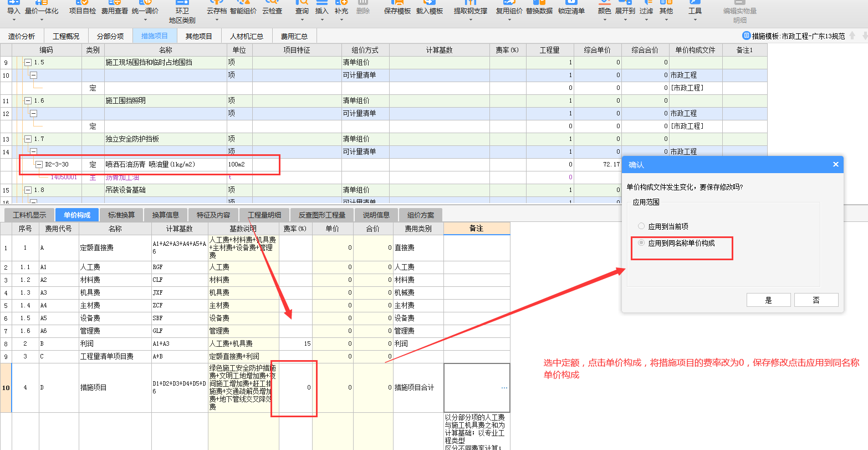This screenshot has height=450, width=868.
Task: Click the ellipsis button in 备注 cell
Action: coord(504,388)
